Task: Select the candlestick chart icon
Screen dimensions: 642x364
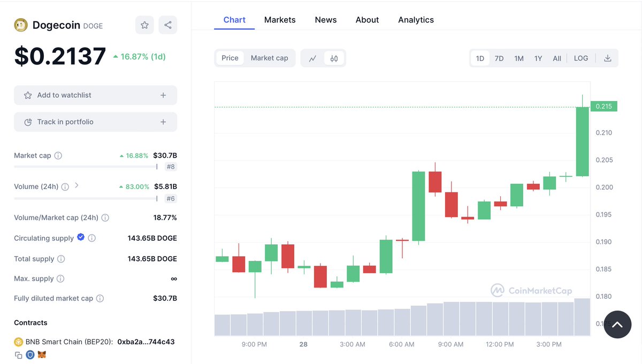Action: click(334, 58)
